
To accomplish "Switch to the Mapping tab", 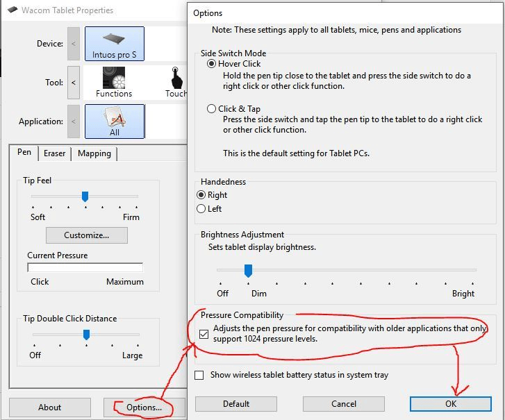I will [94, 153].
